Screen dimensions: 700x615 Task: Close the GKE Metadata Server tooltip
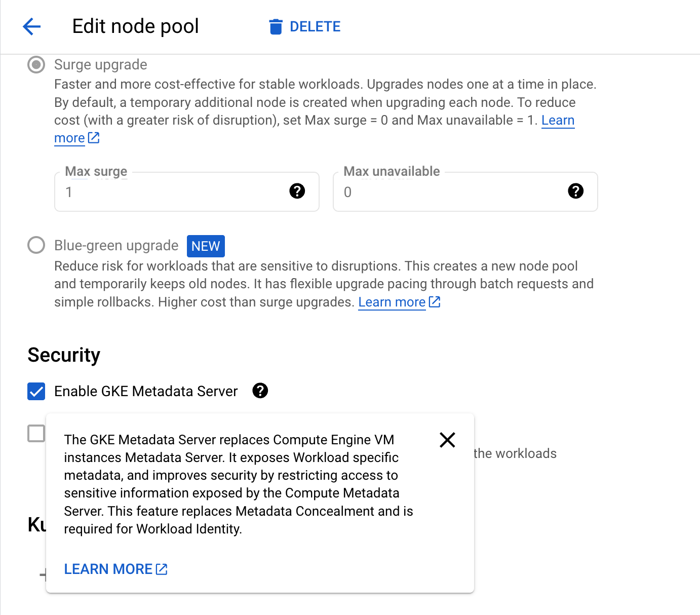point(447,440)
